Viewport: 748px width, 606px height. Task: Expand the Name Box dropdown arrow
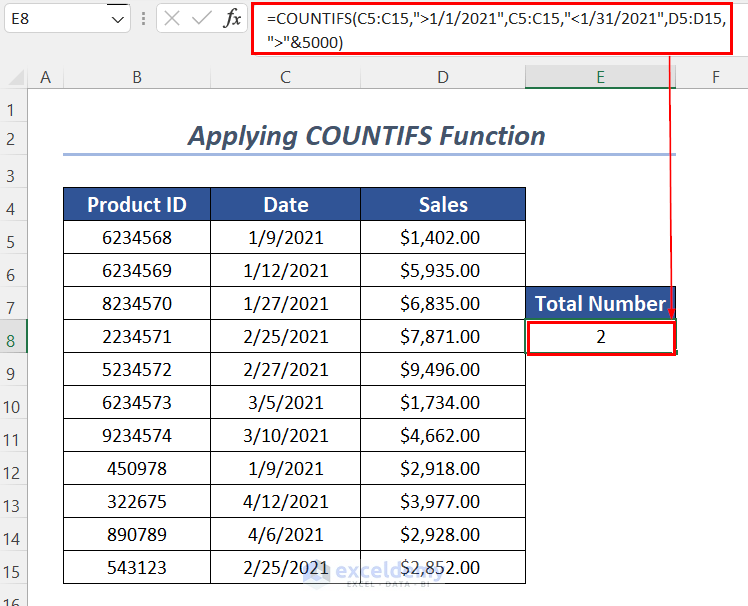click(118, 18)
